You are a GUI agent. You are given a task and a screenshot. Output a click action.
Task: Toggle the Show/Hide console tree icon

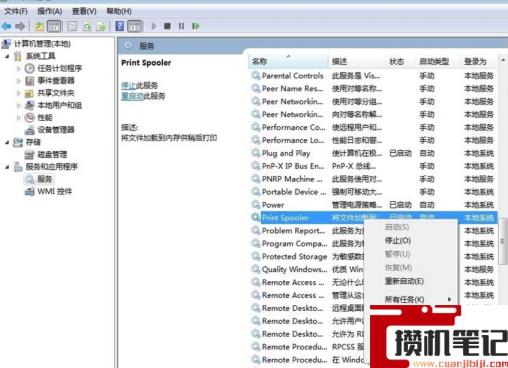tap(54, 26)
